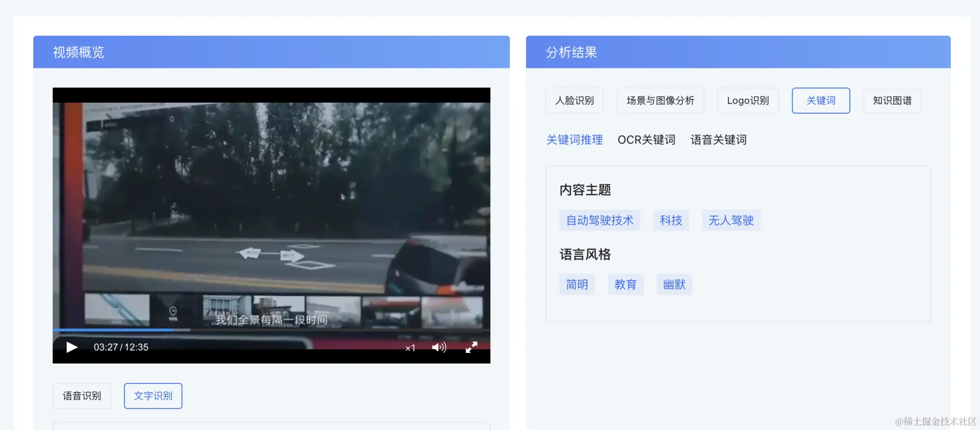The image size is (980, 430).
Task: Mute the video with the speaker icon
Action: pos(439,347)
